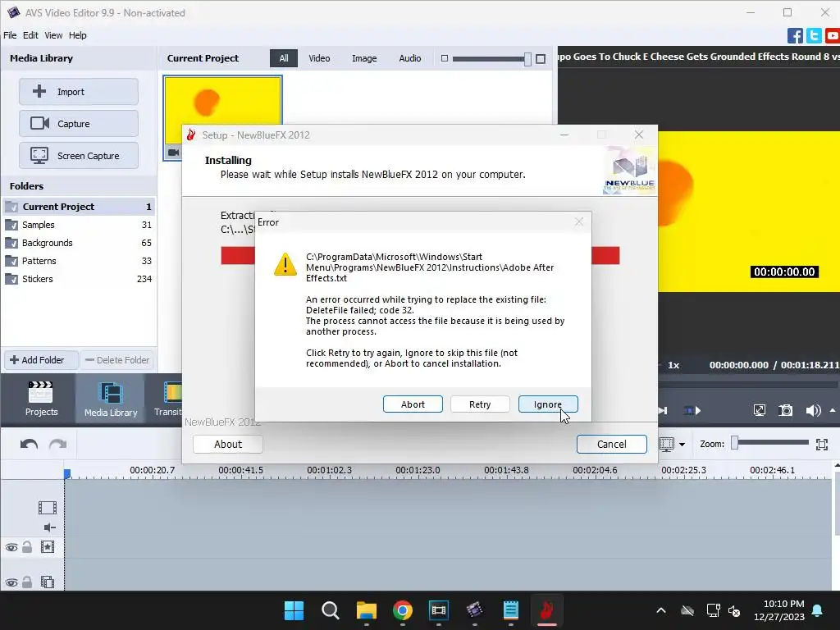The height and width of the screenshot is (630, 840).
Task: Lock the bottom overlay track
Action: (x=27, y=582)
